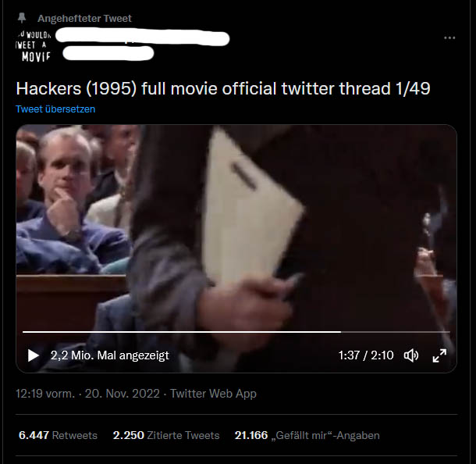Click the redacted display name

(142, 37)
